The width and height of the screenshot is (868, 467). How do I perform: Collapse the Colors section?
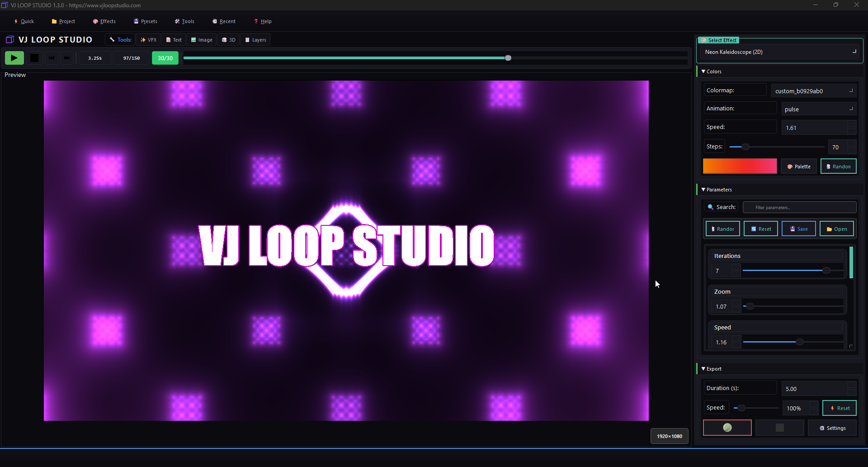click(x=712, y=71)
